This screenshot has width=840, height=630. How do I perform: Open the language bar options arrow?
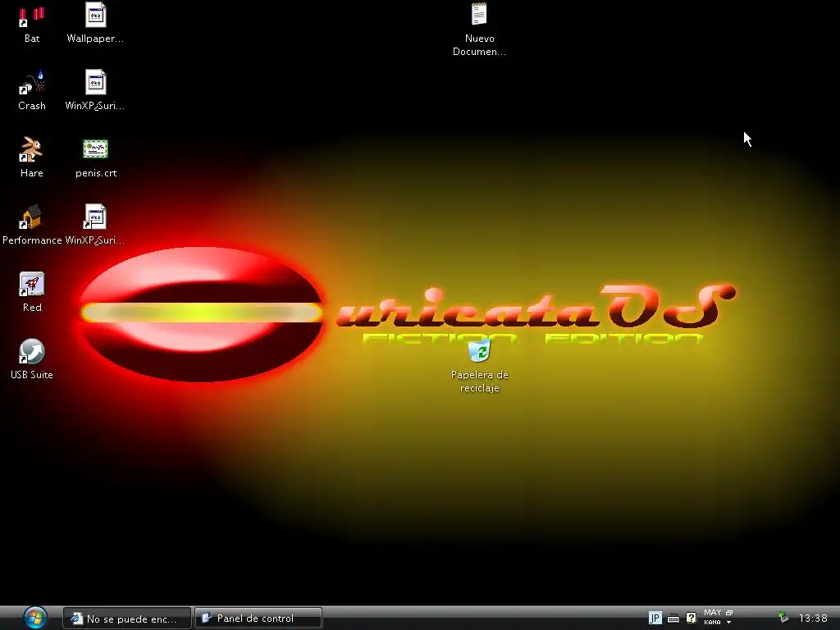729,623
